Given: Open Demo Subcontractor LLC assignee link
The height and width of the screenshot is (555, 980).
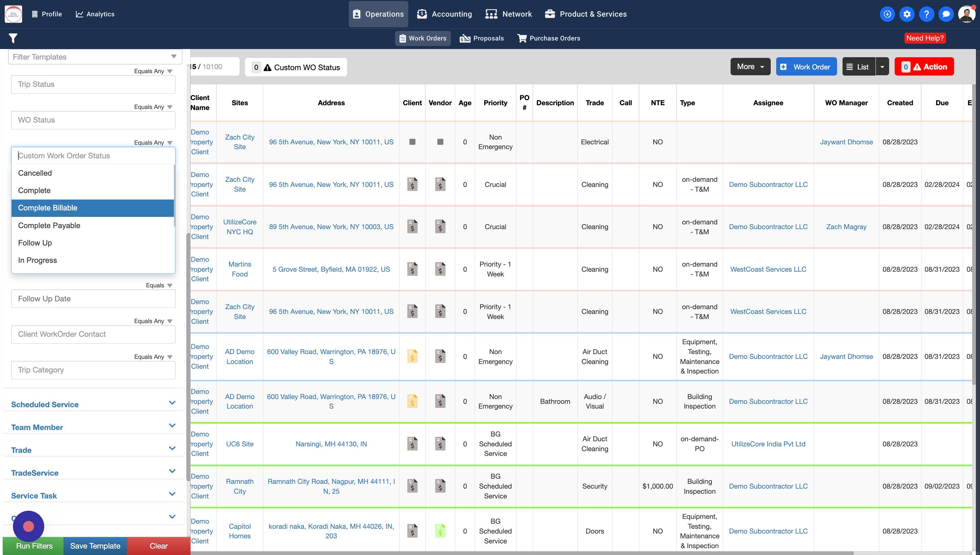Looking at the screenshot, I should point(768,185).
